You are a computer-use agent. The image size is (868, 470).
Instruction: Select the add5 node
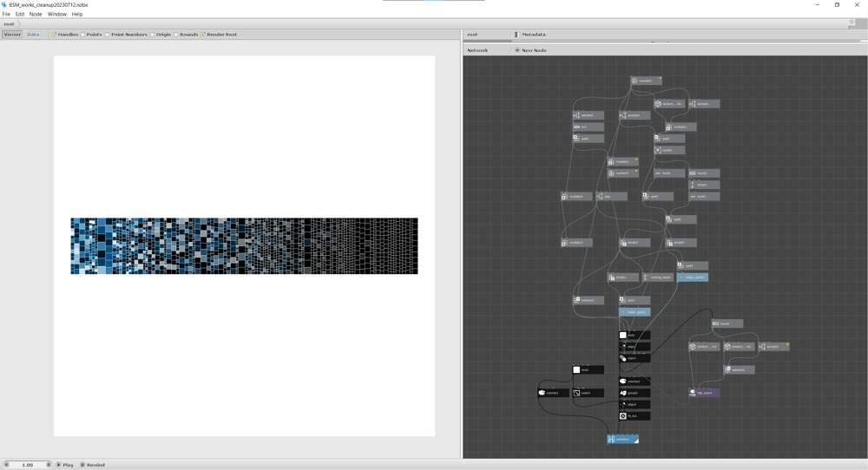pos(658,197)
